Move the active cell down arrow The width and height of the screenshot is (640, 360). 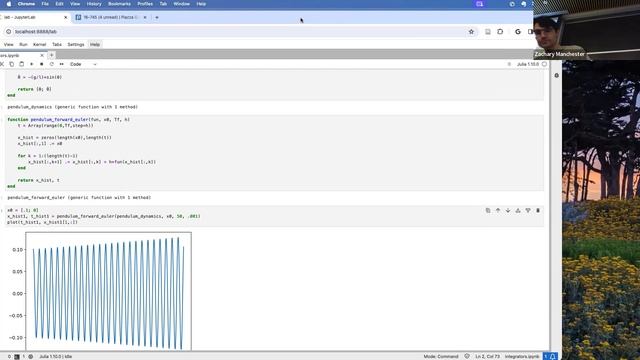(x=508, y=210)
